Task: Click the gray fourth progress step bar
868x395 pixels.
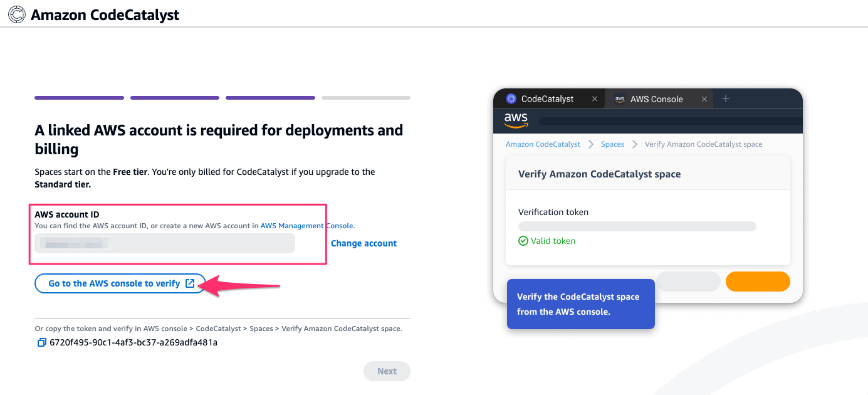Action: click(x=366, y=98)
